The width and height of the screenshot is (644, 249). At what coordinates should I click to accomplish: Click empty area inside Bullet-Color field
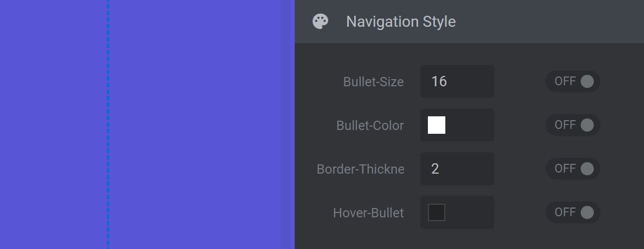[470, 125]
